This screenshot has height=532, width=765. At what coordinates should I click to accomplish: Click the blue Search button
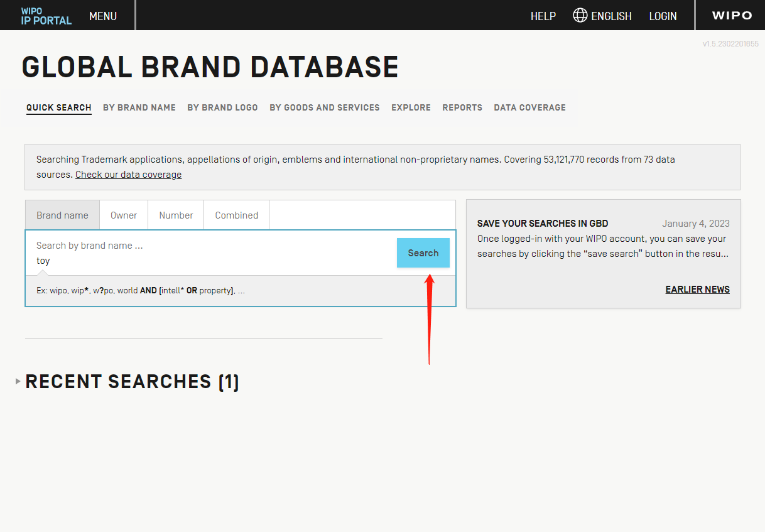423,253
